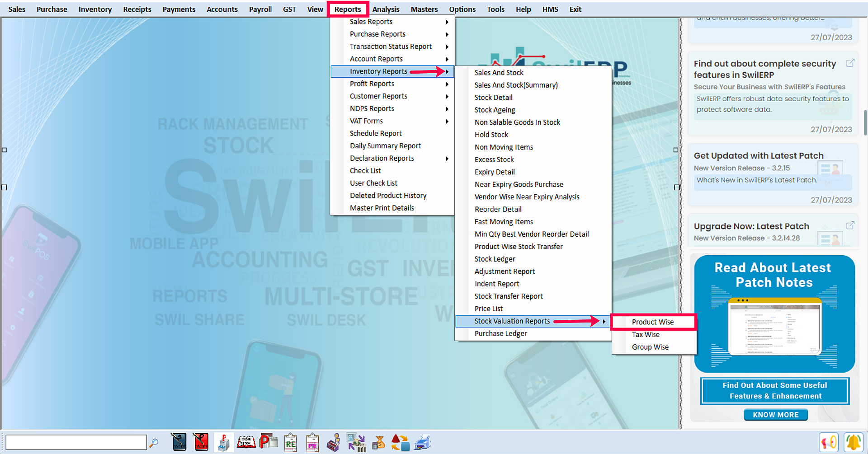Expand Declaration Reports submenu
This screenshot has width=868, height=454.
(392, 159)
